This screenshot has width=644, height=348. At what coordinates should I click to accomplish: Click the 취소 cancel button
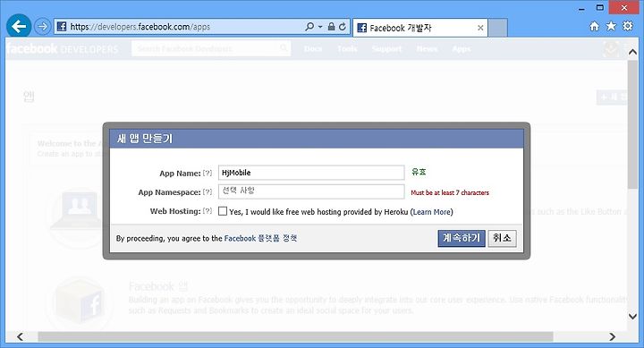pos(502,238)
